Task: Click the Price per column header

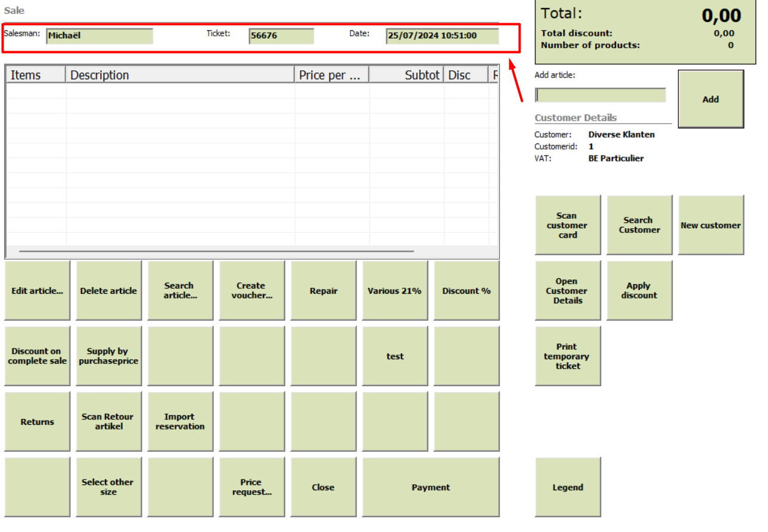Action: [x=332, y=75]
